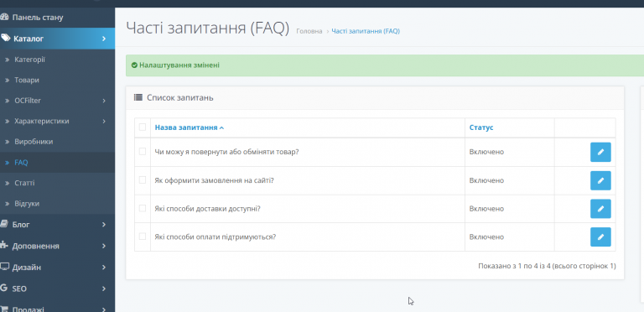Image resolution: width=644 pixels, height=312 pixels.
Task: Expand the Продажі menu chevron
Action: pyautogui.click(x=104, y=309)
